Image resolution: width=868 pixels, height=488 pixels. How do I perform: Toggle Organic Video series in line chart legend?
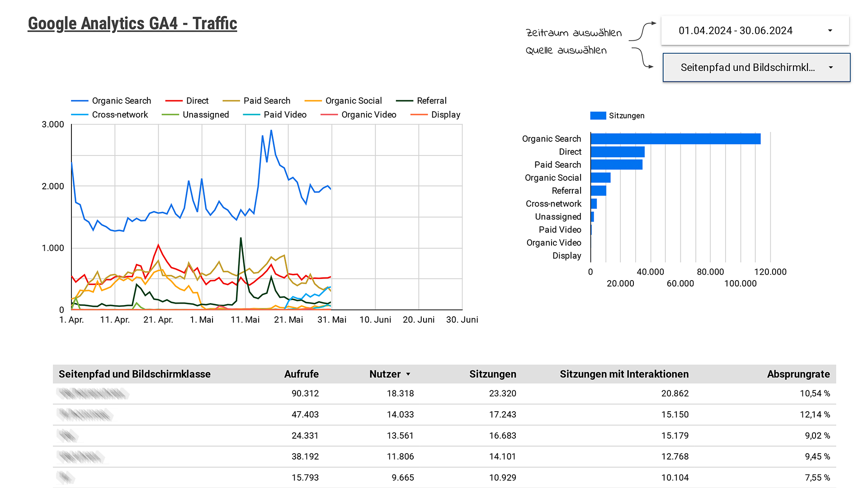358,115
